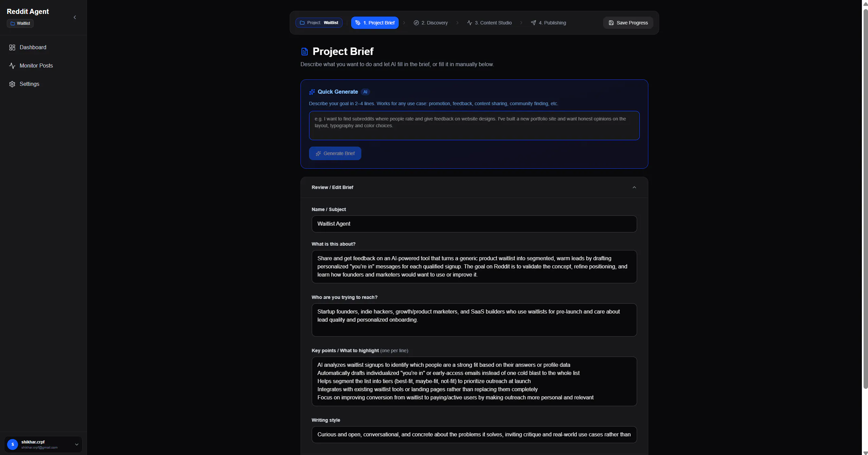Click the Save Progress button
Image resolution: width=868 pixels, height=455 pixels.
[628, 23]
